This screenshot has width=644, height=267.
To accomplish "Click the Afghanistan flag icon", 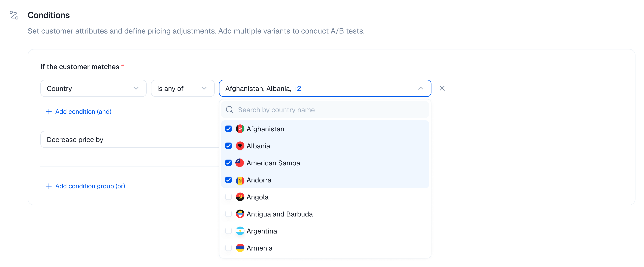I will [240, 129].
